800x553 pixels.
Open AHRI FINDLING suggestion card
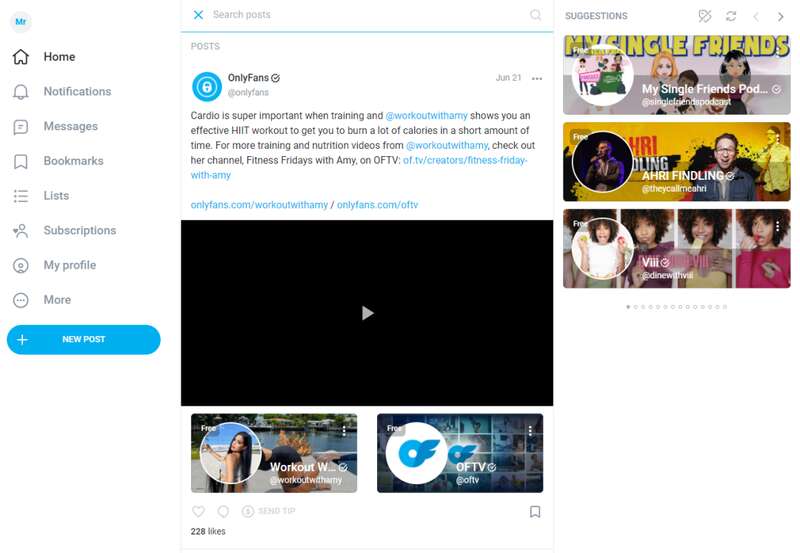coord(677,162)
